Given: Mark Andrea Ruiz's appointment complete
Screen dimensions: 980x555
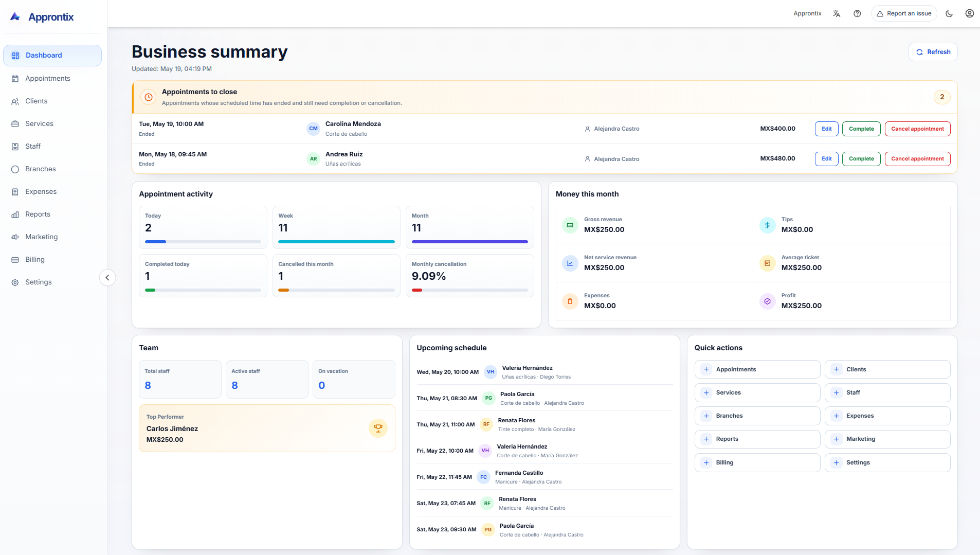Looking at the screenshot, I should (x=861, y=159).
